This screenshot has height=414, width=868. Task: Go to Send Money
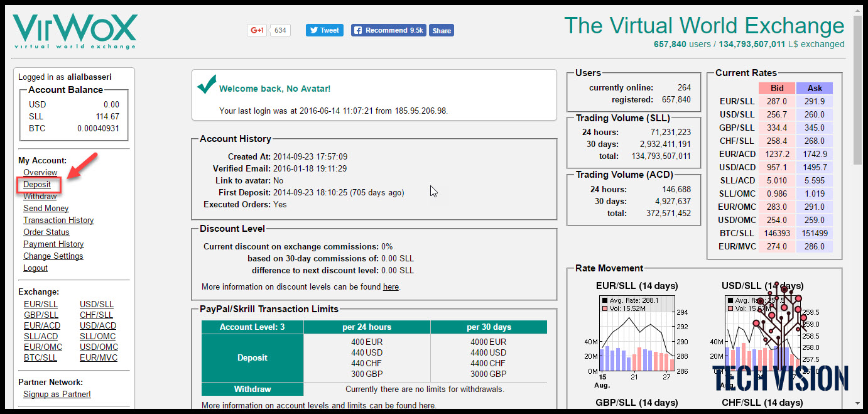pos(46,208)
